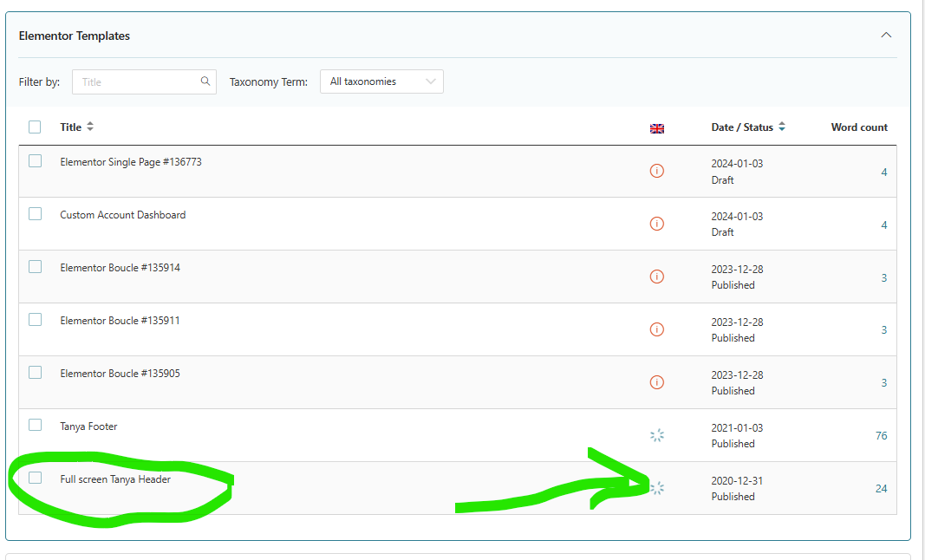Click the UK flag language column icon

(x=656, y=128)
